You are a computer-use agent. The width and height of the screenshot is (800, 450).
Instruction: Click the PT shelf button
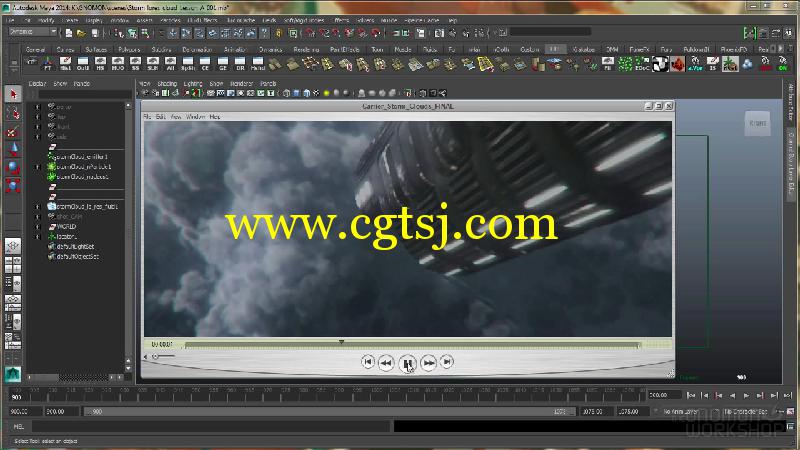47,64
